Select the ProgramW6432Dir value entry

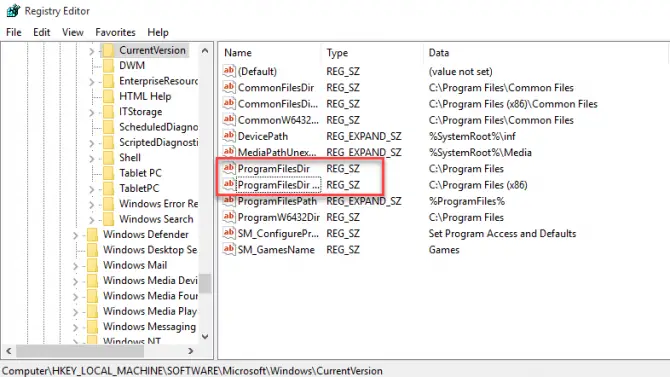click(279, 217)
